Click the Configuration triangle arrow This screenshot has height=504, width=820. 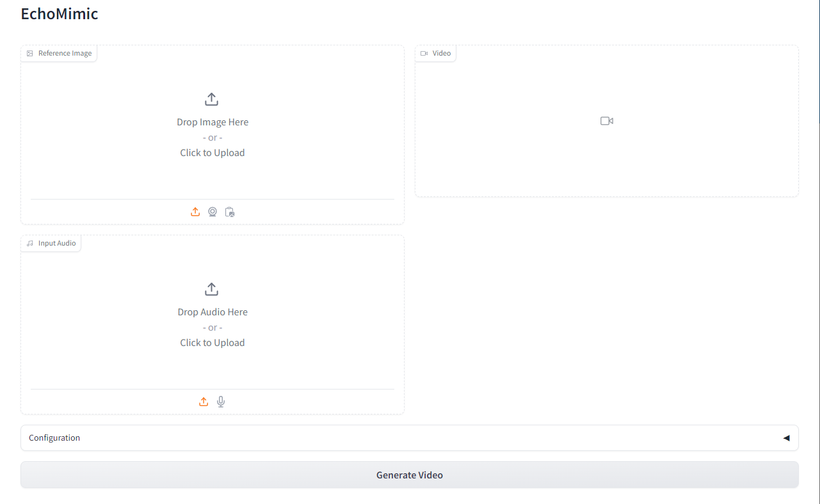[787, 438]
